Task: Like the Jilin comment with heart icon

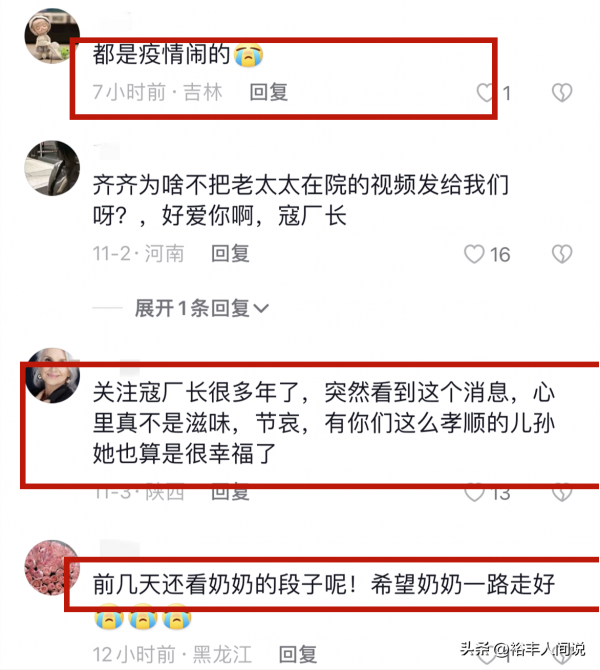Action: click(x=485, y=93)
